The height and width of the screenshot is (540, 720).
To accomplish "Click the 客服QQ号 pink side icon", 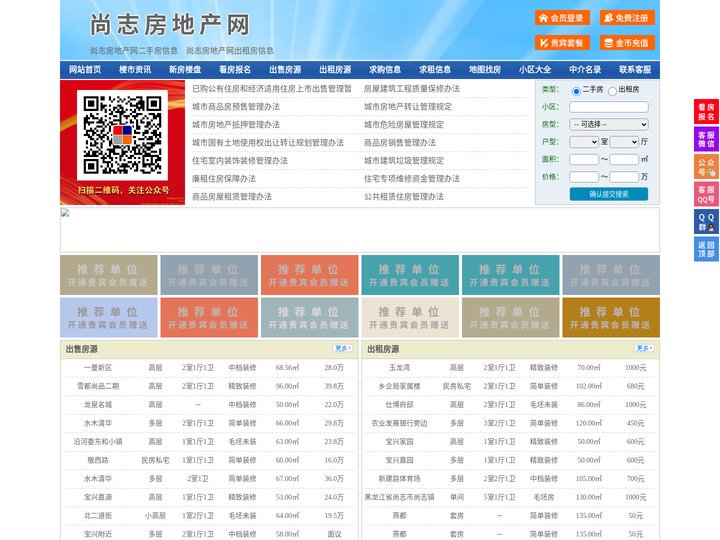I will [706, 194].
